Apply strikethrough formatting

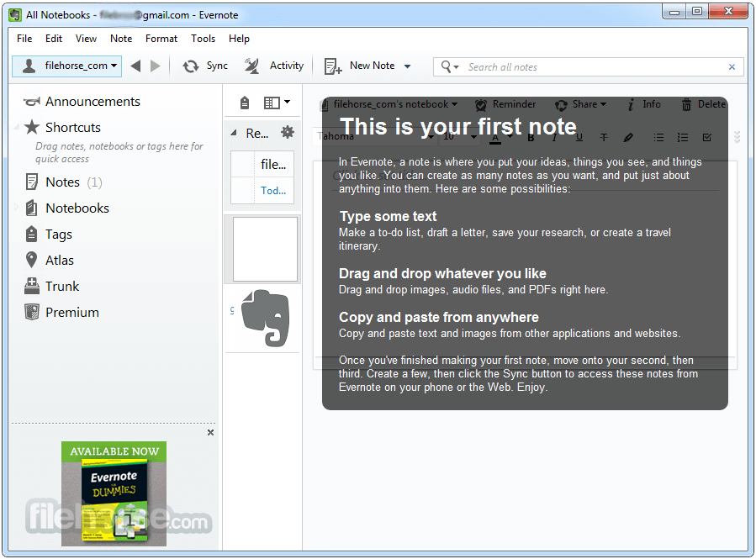coord(604,138)
